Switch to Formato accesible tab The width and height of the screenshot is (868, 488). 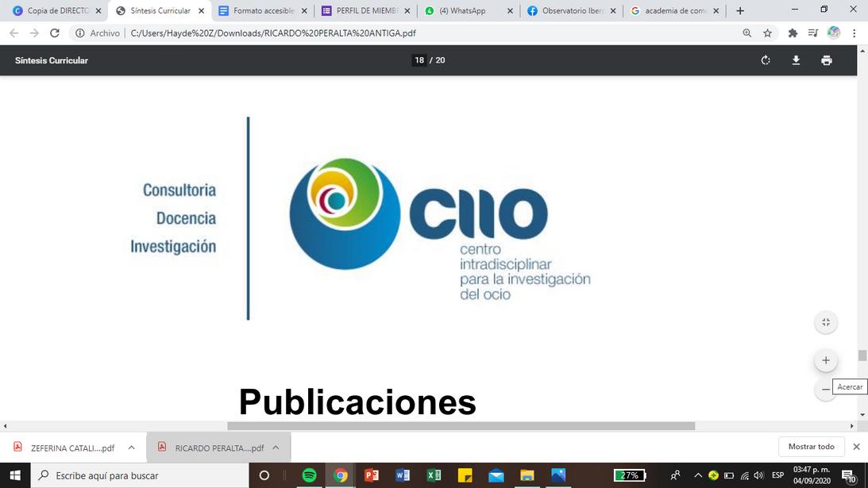tap(262, 10)
